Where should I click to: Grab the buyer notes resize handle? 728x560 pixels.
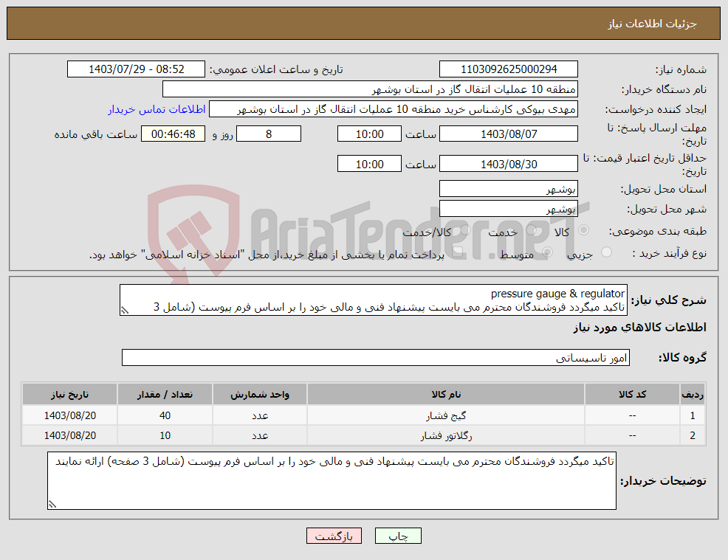point(52,505)
